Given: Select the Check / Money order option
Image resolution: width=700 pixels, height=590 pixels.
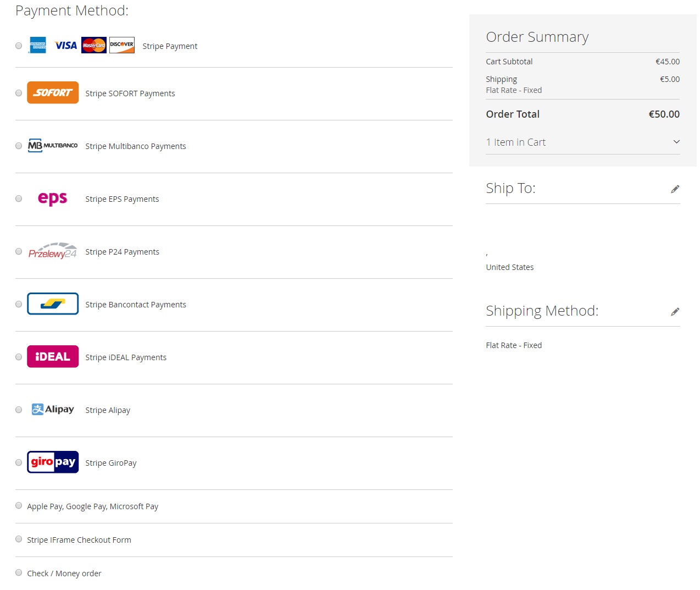Looking at the screenshot, I should [18, 572].
